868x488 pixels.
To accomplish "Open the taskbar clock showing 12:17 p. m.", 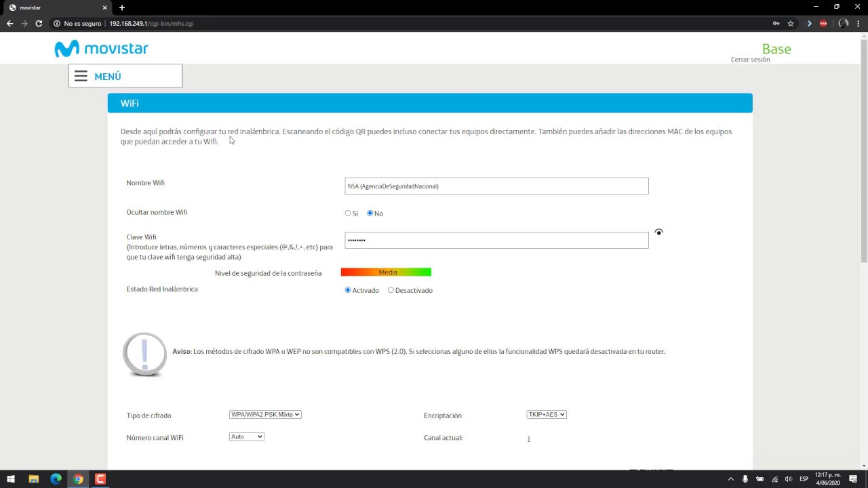I will [x=827, y=479].
